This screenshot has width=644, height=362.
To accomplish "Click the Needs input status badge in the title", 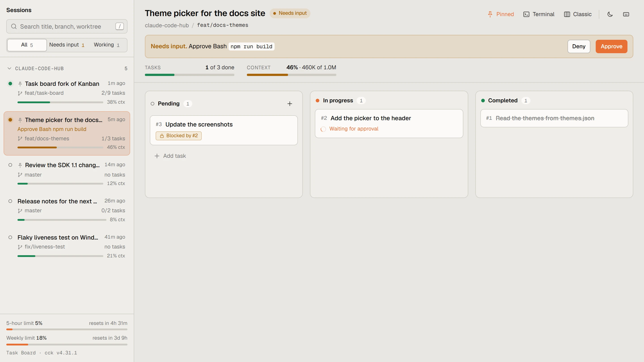I will click(290, 13).
